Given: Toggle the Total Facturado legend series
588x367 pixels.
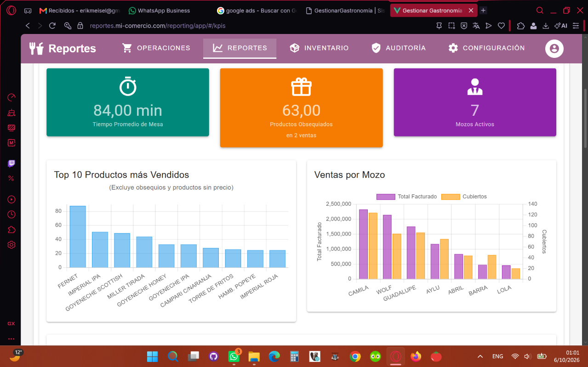Looking at the screenshot, I should tap(406, 197).
